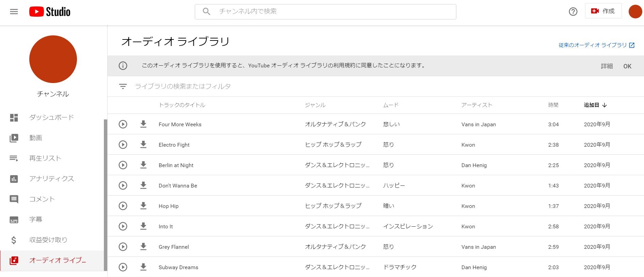
Task: Download the track Into It
Action: tap(143, 226)
